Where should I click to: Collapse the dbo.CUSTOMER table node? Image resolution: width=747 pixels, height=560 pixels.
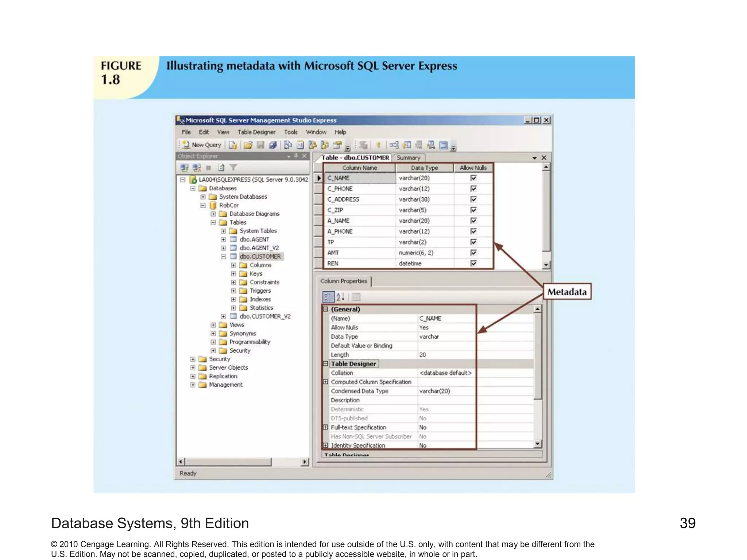tap(224, 257)
